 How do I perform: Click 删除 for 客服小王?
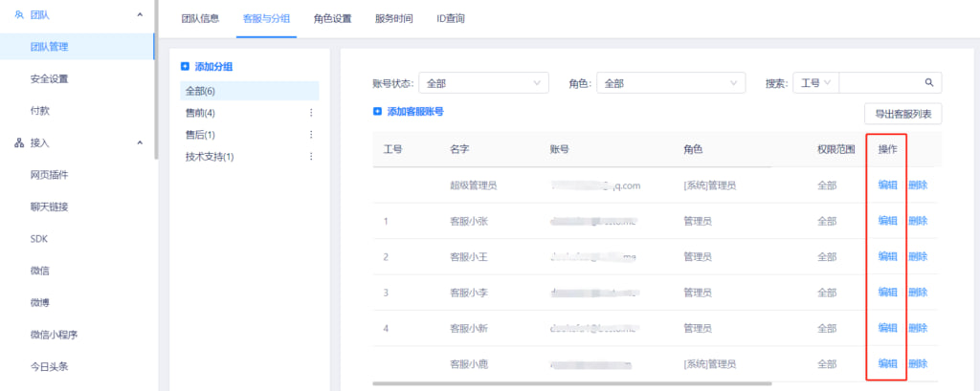pos(918,256)
